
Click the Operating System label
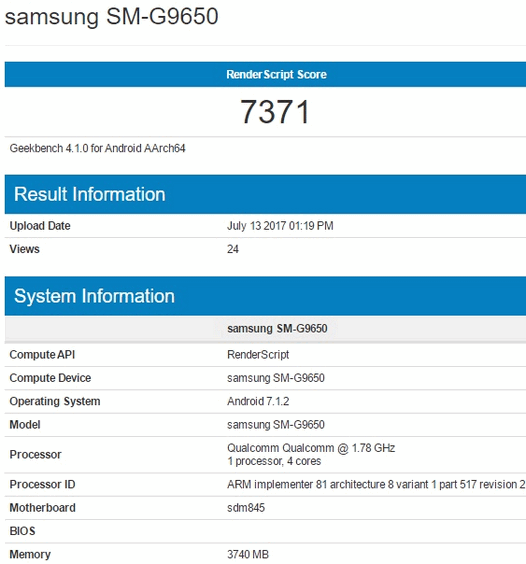click(55, 401)
